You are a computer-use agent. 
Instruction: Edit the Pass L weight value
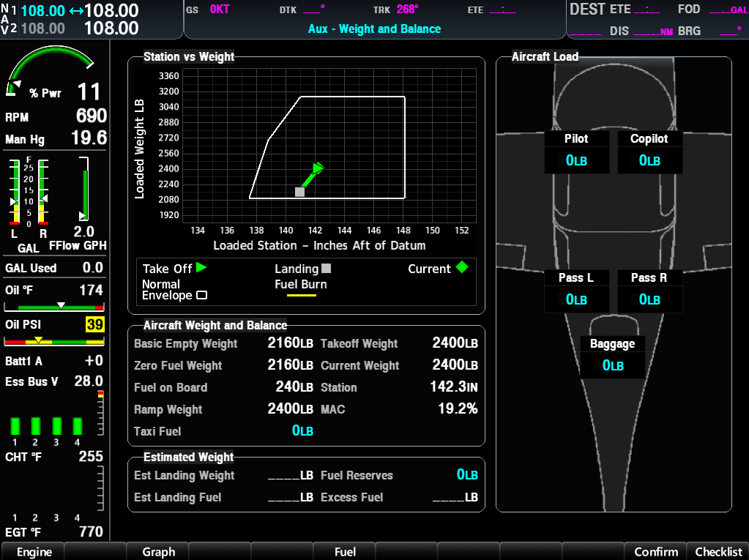click(576, 299)
